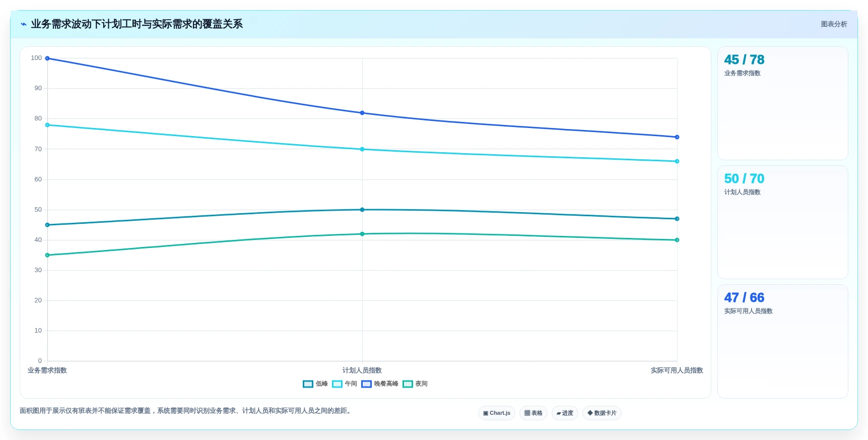Select the 47 / 66 实际可用人员指数 card

pyautogui.click(x=782, y=341)
